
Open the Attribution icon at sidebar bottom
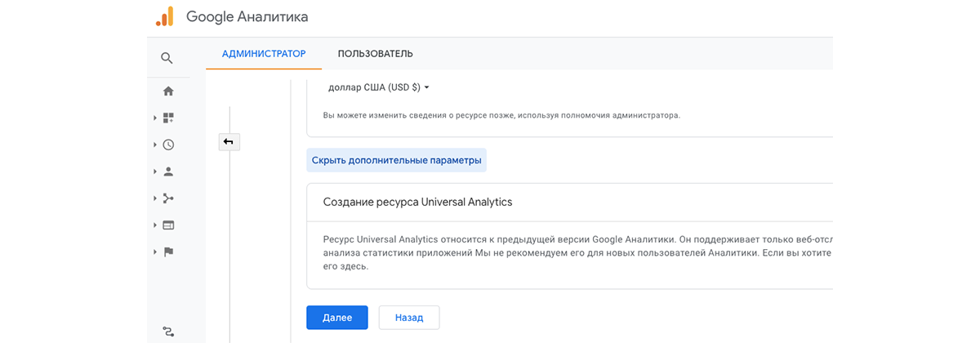tap(168, 331)
